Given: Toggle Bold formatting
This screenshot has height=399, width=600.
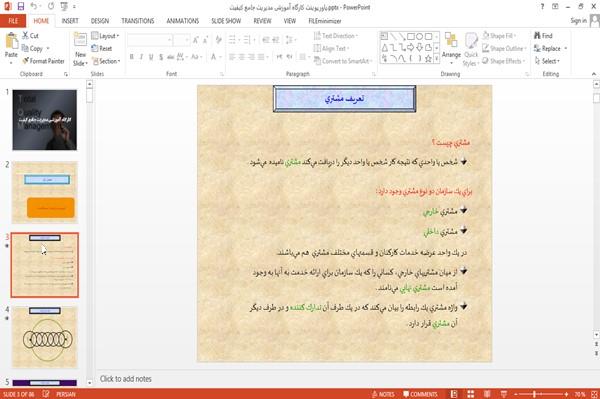Looking at the screenshot, I should 132,57.
